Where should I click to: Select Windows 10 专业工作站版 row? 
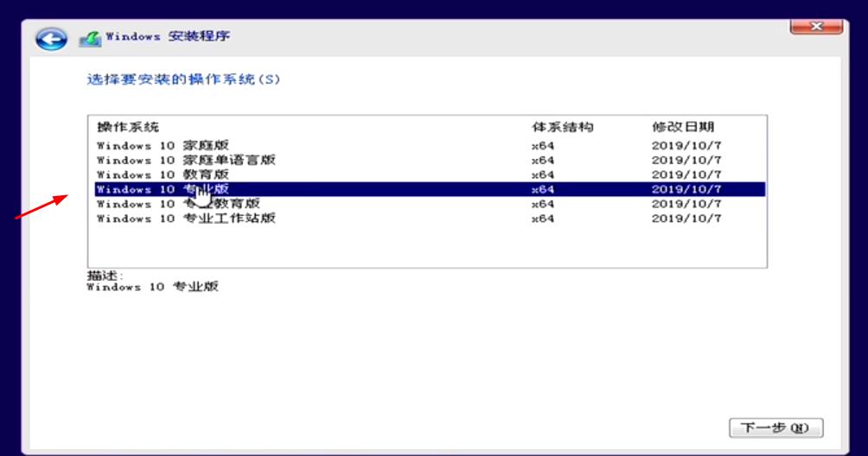point(430,218)
